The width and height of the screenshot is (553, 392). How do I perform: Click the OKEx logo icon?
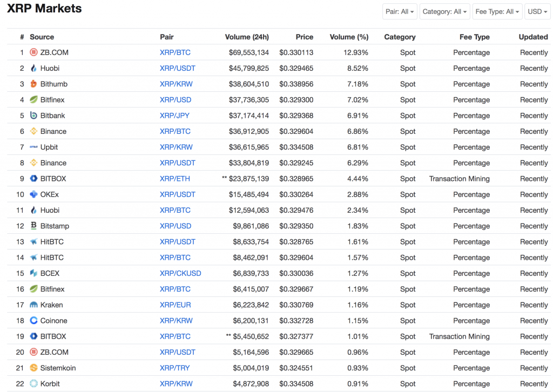click(33, 194)
